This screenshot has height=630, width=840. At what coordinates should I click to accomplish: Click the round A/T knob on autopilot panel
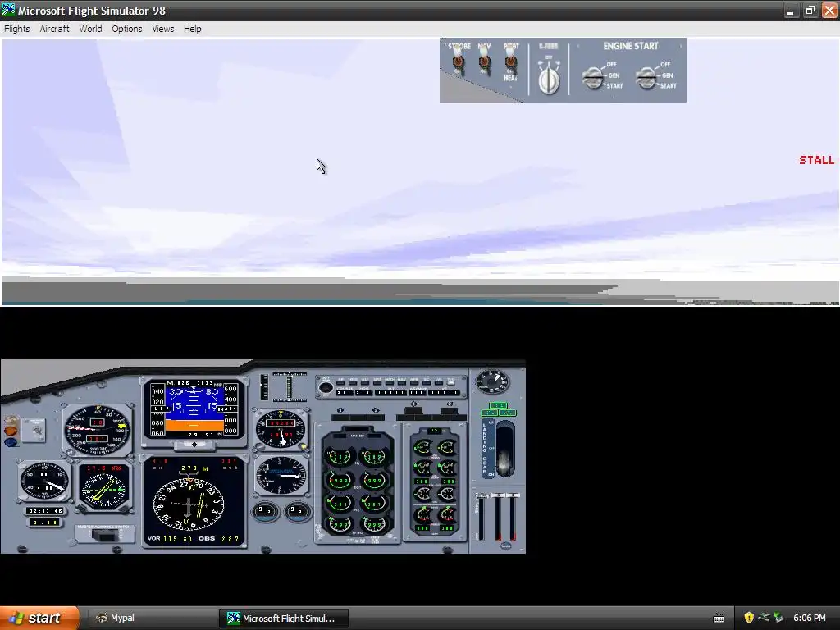(x=325, y=388)
